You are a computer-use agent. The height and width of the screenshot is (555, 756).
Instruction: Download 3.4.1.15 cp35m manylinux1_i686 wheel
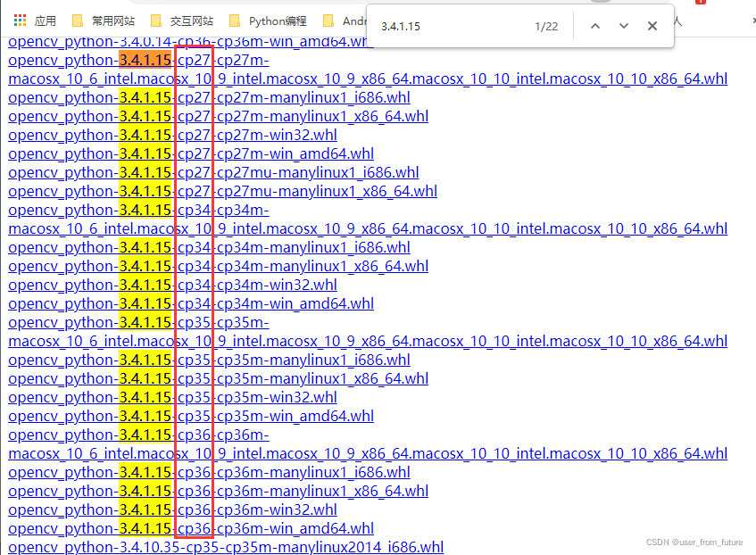209,360
